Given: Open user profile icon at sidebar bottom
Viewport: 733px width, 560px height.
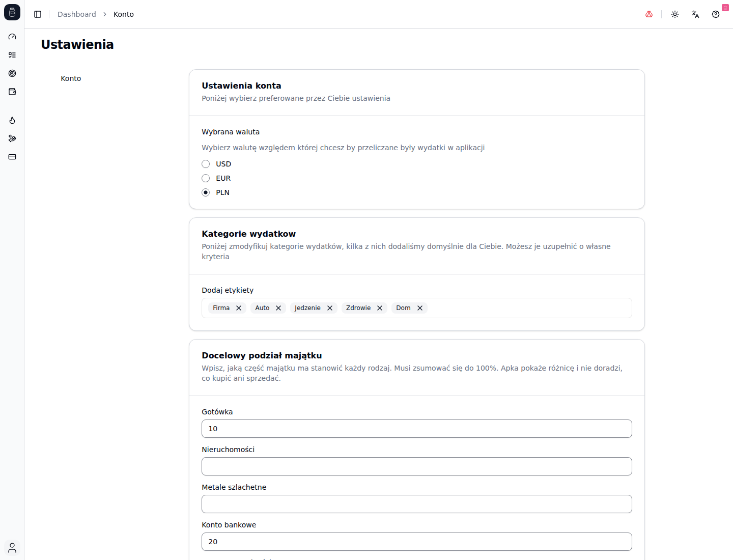Looking at the screenshot, I should pyautogui.click(x=12, y=548).
